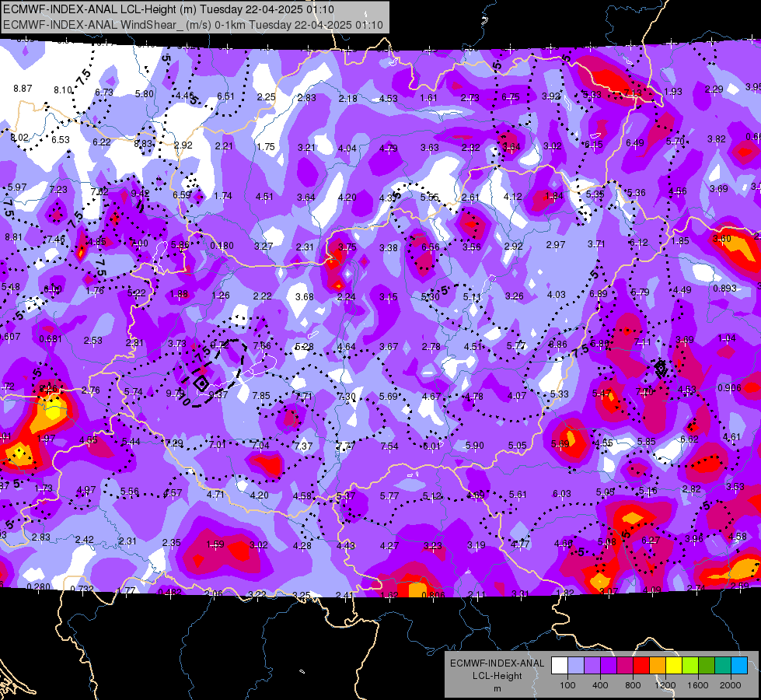Image resolution: width=761 pixels, height=700 pixels.
Task: Click the LCL-Height (m) header line
Action: [170, 9]
